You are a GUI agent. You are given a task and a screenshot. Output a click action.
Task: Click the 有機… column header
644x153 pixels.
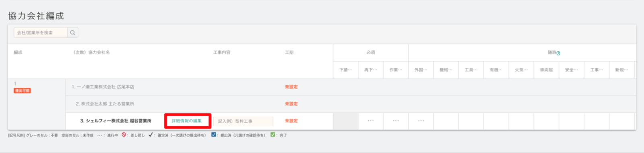[x=496, y=70]
